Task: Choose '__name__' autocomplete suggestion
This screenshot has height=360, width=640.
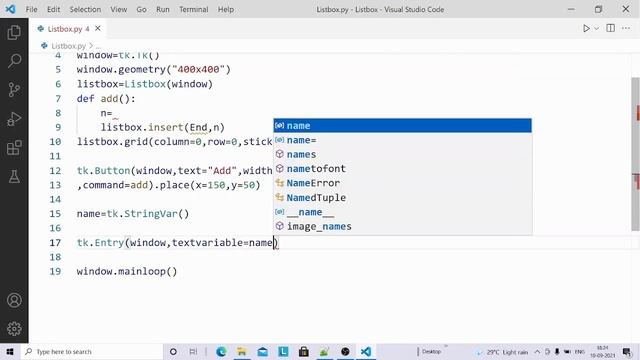Action: click(402, 212)
